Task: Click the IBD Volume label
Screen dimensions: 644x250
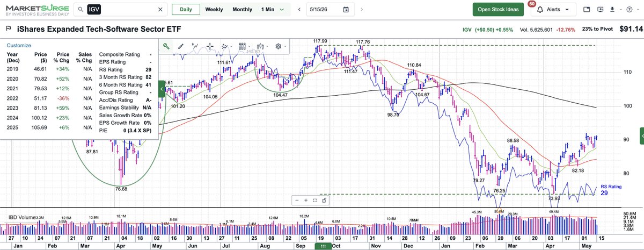Action: pyautogui.click(x=20, y=217)
